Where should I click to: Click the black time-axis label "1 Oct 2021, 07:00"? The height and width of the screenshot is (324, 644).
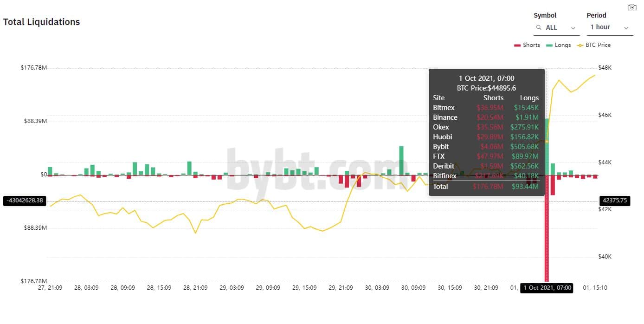[547, 288]
